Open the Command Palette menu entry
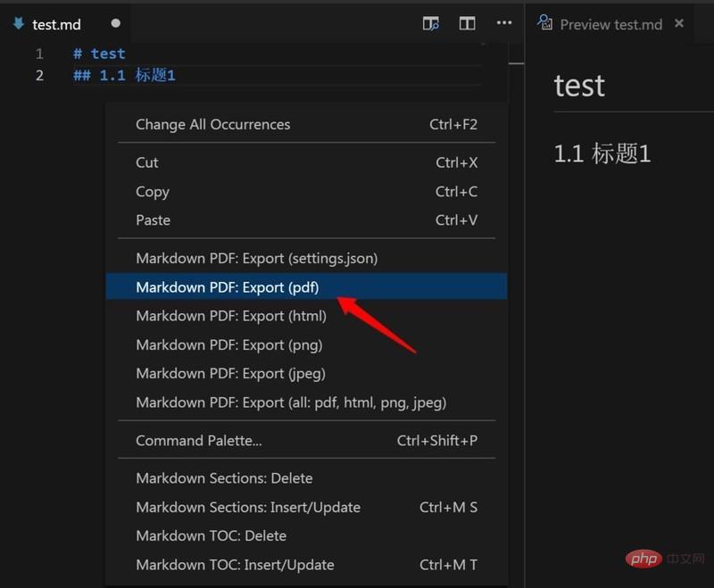This screenshot has width=714, height=588. [198, 441]
